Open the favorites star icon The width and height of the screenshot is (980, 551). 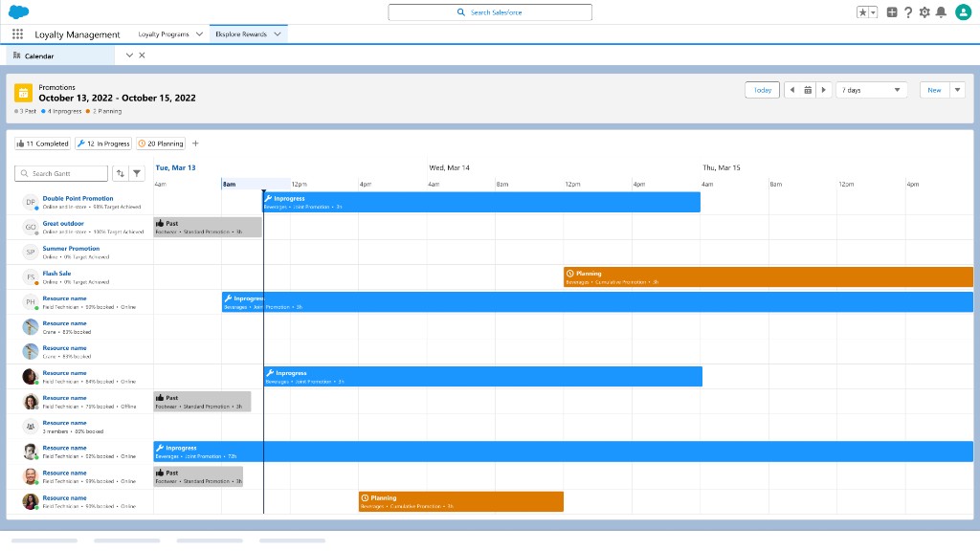click(862, 11)
